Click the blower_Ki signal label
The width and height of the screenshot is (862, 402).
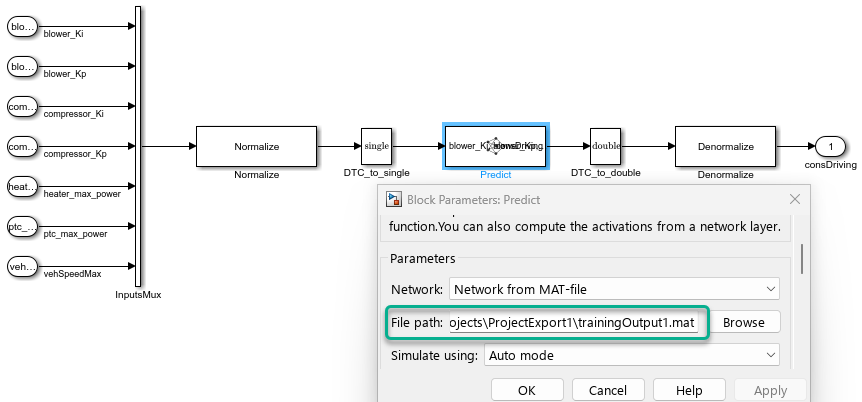tap(64, 34)
